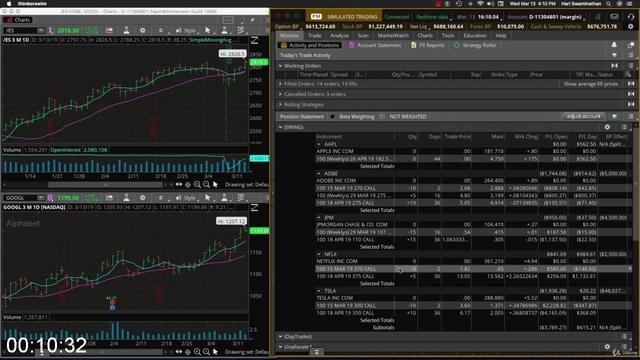Click expand arrows icon under /ES chart
This screenshot has height=360, width=640.
point(179,184)
